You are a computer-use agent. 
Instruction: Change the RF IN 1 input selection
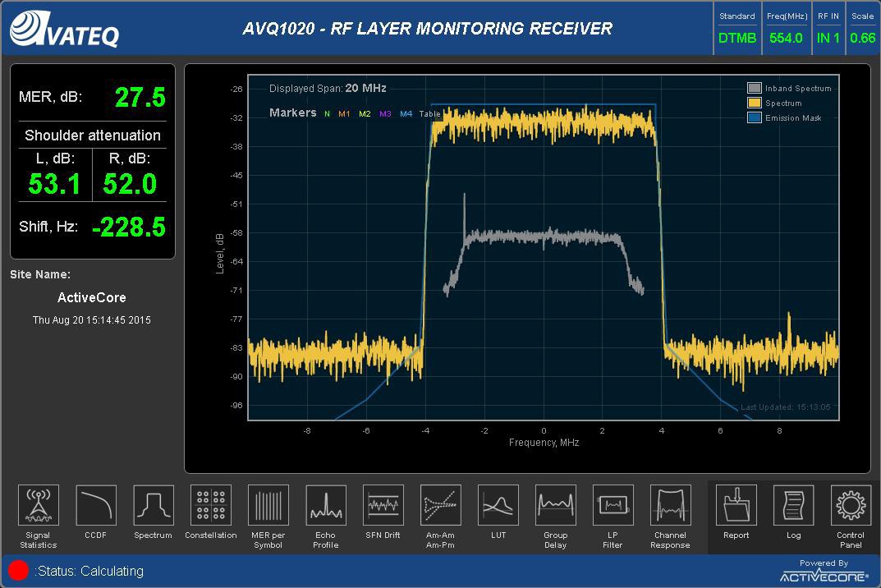point(828,37)
